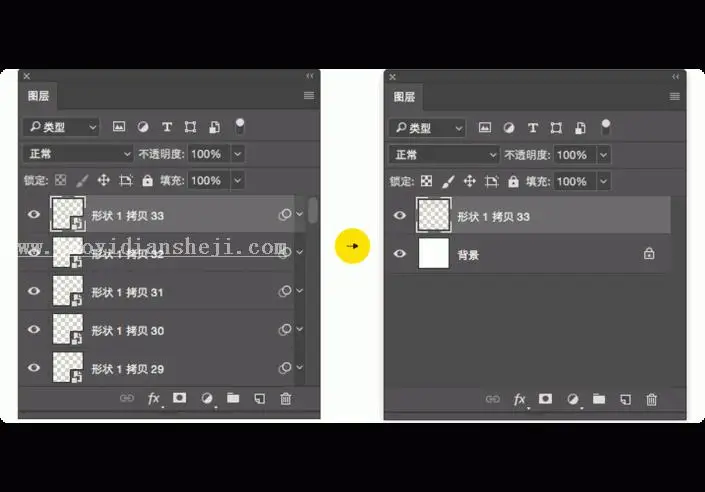Open left Layers panel options menu
The image size is (705, 492).
pos(309,95)
